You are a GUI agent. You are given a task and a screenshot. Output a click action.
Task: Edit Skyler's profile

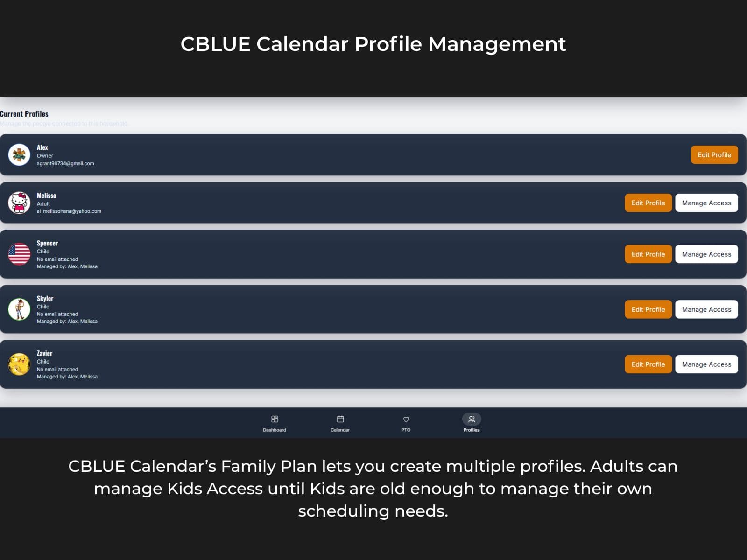(648, 309)
